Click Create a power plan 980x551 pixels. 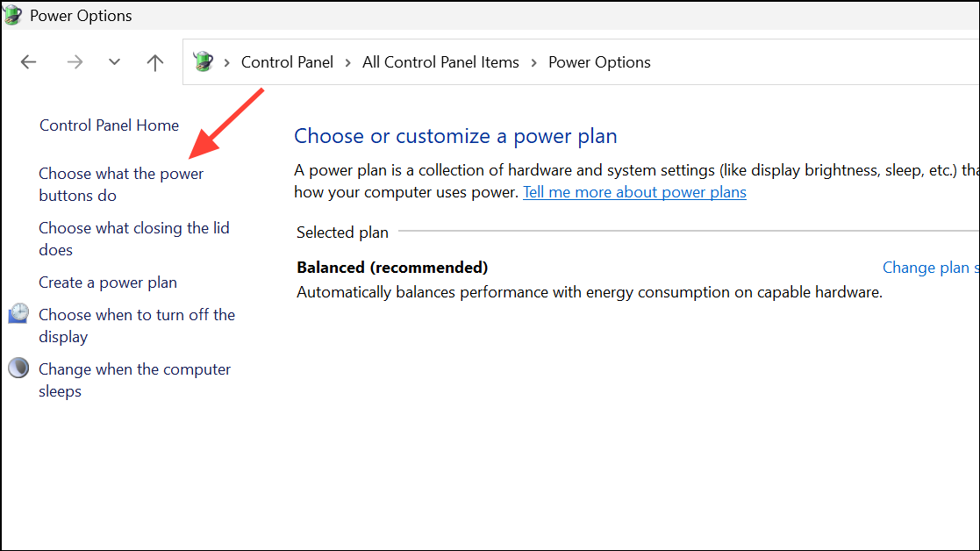click(x=108, y=283)
